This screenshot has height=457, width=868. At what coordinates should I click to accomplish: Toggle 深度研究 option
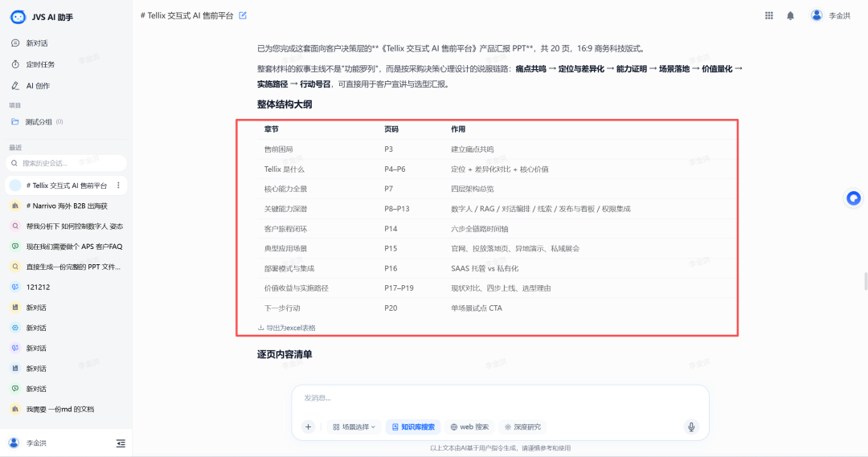point(522,426)
